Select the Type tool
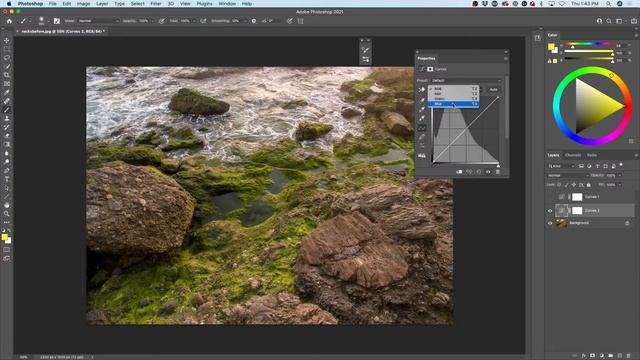The image size is (640, 360). pos(7,179)
